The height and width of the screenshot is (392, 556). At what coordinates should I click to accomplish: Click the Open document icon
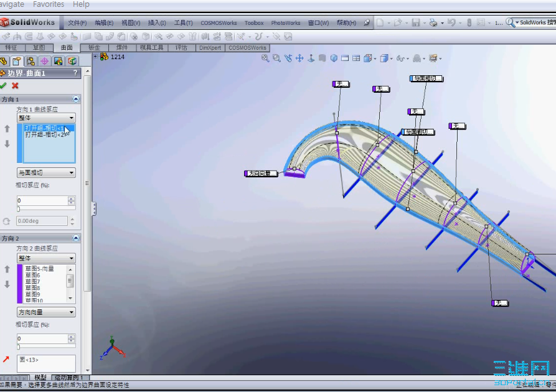point(397,22)
